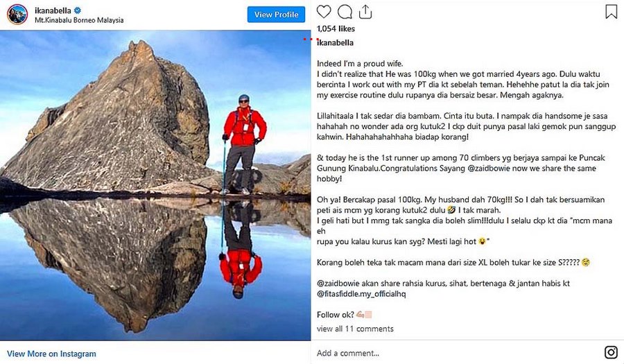Expand view all 11 comments

click(355, 329)
